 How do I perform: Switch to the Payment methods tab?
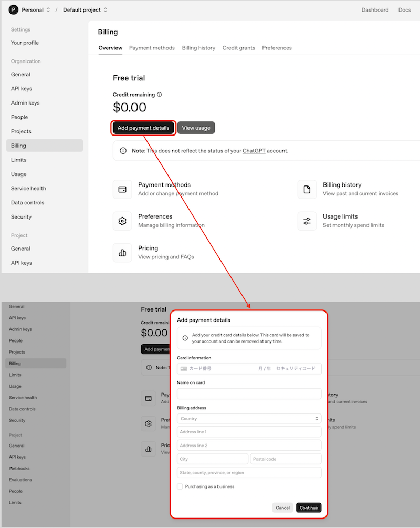pos(152,48)
